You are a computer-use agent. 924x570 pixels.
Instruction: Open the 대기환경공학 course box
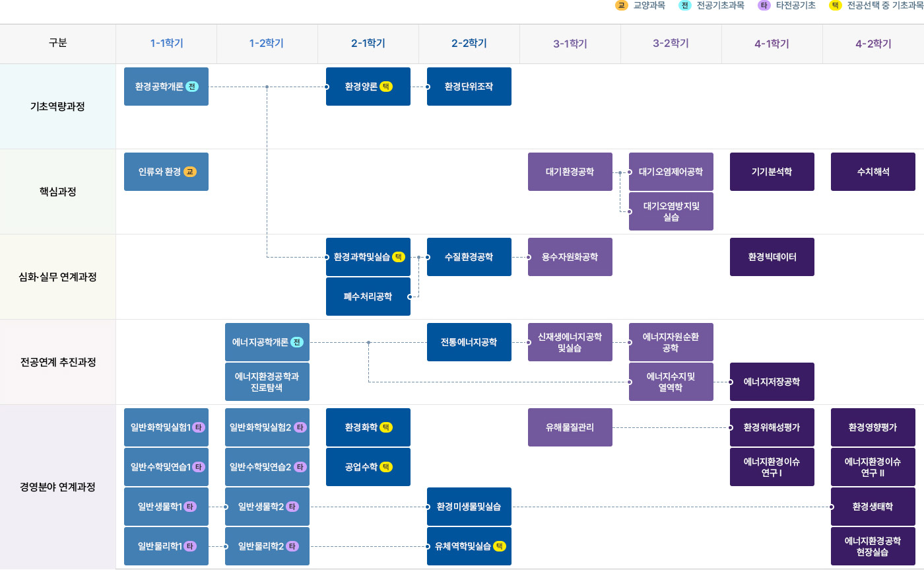(x=570, y=172)
